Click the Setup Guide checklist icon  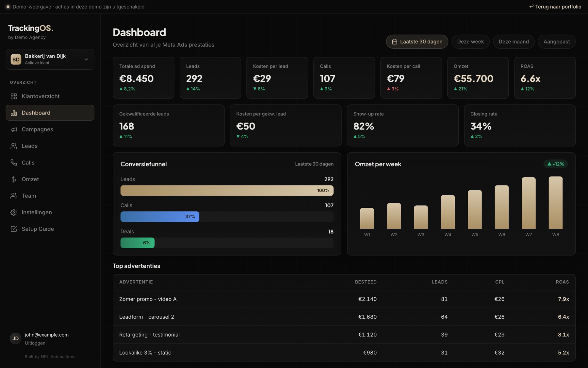tap(14, 229)
